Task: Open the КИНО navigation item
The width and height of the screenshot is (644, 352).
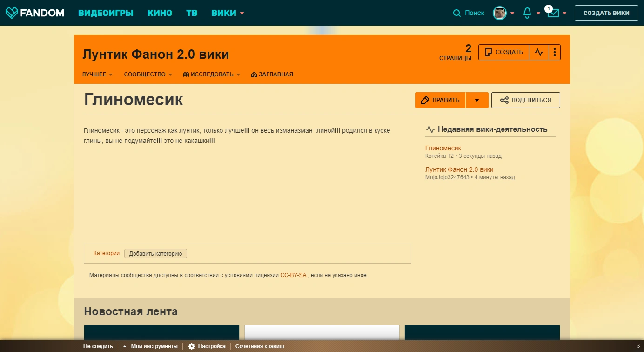Action: (x=160, y=13)
